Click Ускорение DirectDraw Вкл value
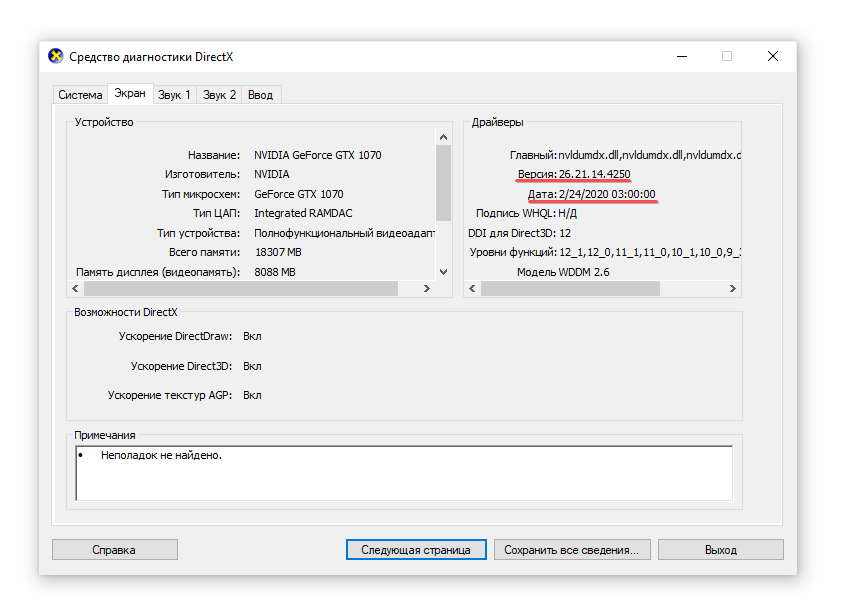This screenshot has width=844, height=606. [252, 336]
